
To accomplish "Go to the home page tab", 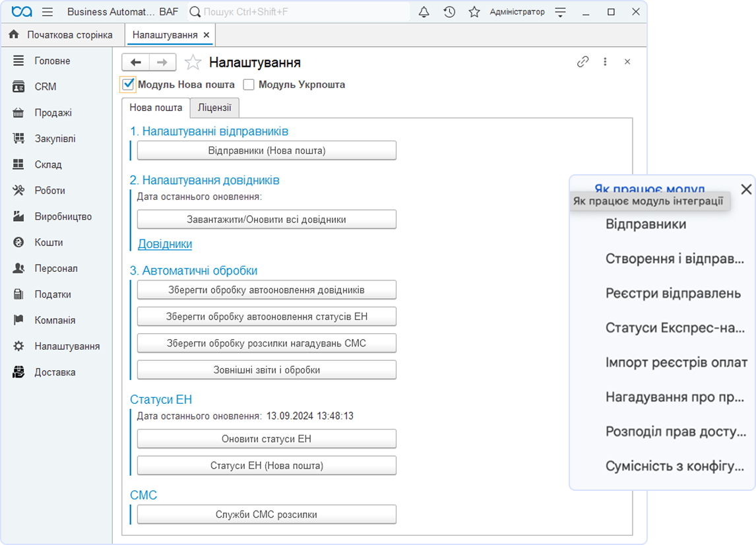I will (x=61, y=35).
